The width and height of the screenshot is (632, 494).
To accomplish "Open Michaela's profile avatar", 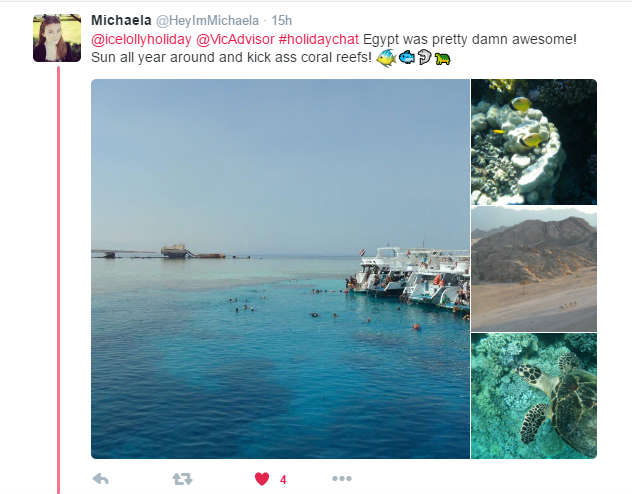I will pos(57,38).
